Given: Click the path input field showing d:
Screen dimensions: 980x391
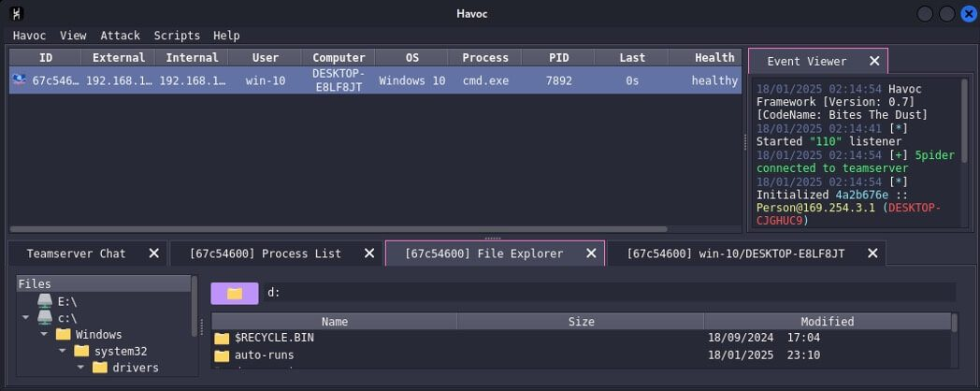Looking at the screenshot, I should coord(610,293).
